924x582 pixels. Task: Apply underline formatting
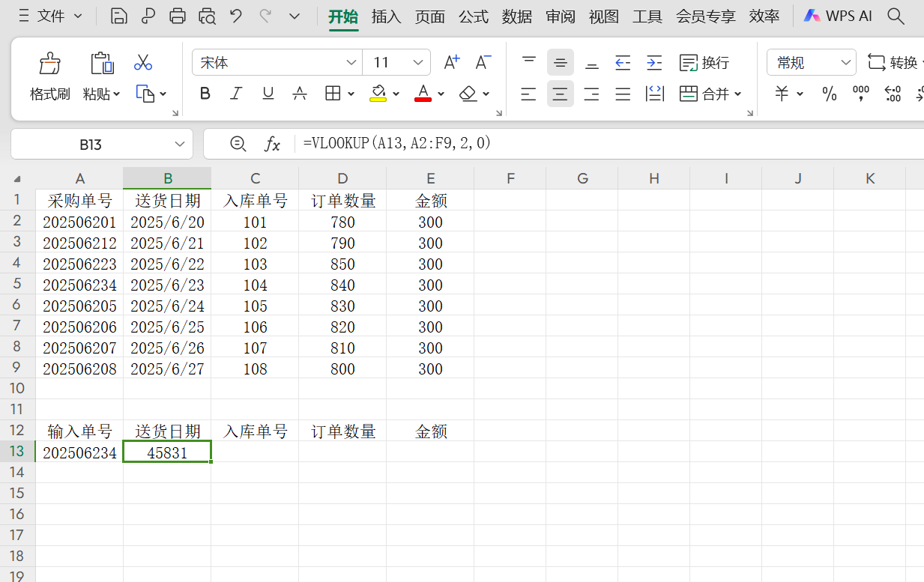(268, 93)
